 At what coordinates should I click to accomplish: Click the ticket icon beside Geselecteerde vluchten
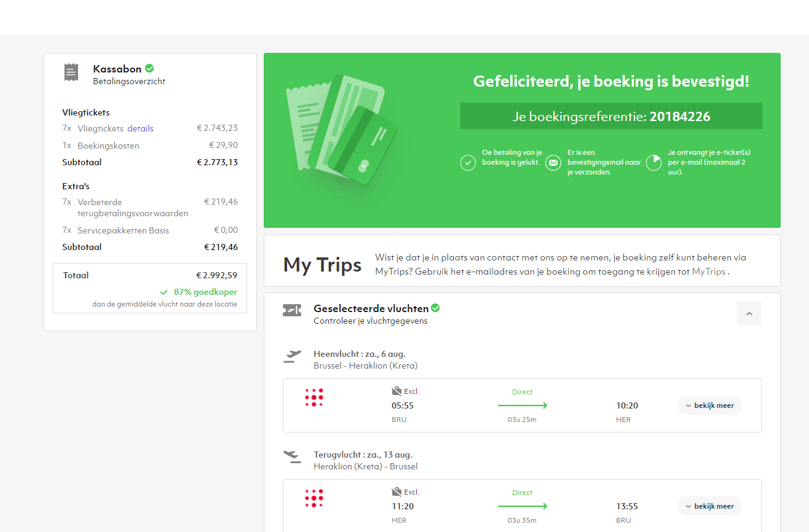click(x=292, y=311)
